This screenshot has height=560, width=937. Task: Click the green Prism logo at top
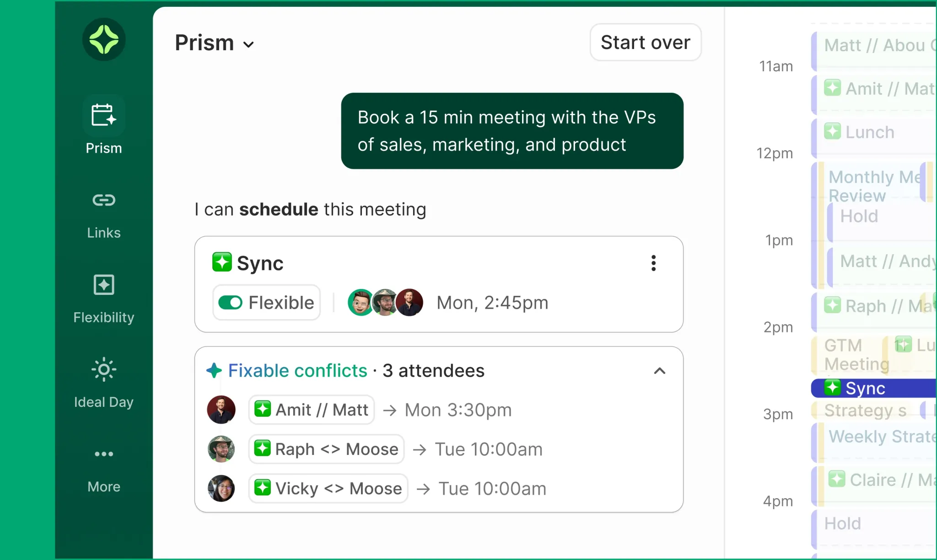(104, 40)
